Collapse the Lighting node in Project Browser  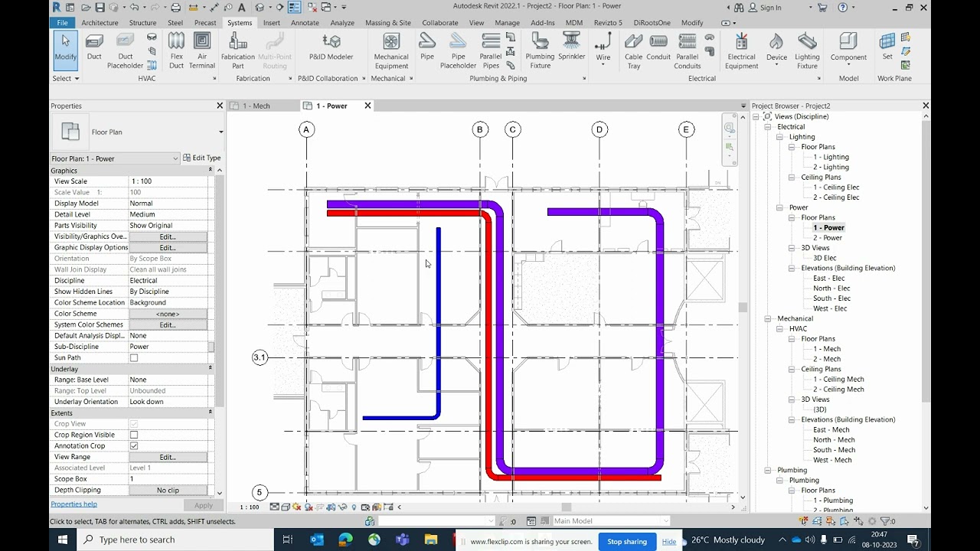click(x=779, y=137)
